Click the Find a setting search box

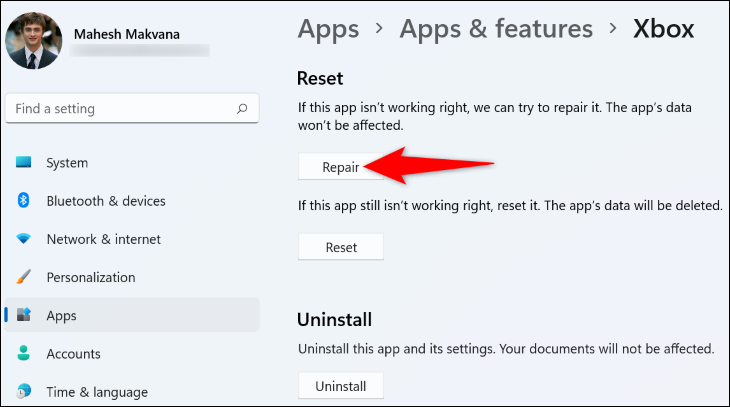point(132,109)
